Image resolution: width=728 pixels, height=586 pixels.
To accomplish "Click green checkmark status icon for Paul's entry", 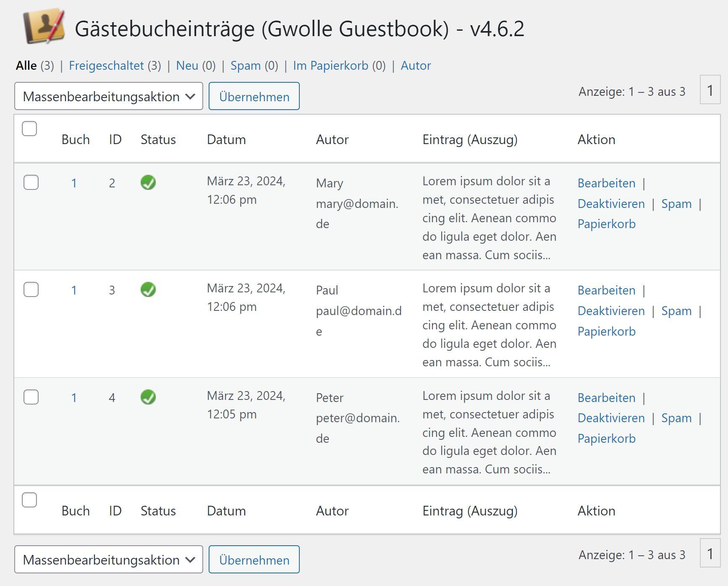I will point(148,290).
